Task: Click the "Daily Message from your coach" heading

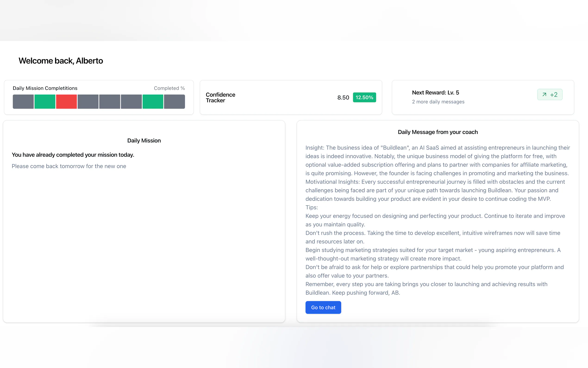Action: point(438,132)
